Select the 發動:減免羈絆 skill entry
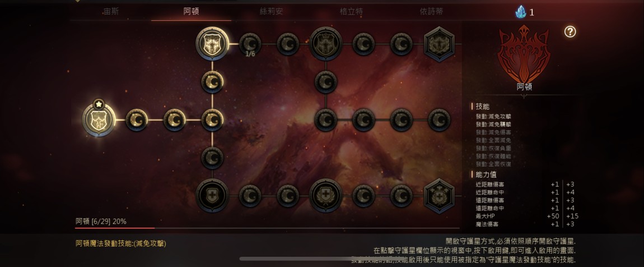This screenshot has width=644, height=267. [493, 124]
